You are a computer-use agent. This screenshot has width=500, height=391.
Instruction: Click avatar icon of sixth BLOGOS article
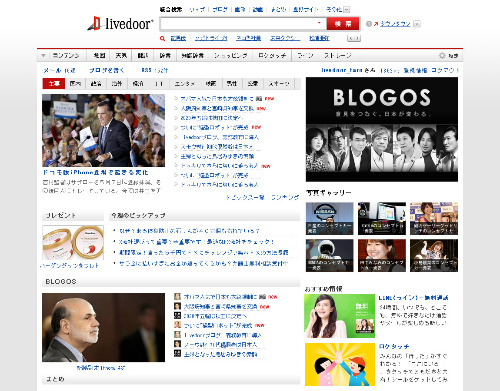(x=177, y=344)
